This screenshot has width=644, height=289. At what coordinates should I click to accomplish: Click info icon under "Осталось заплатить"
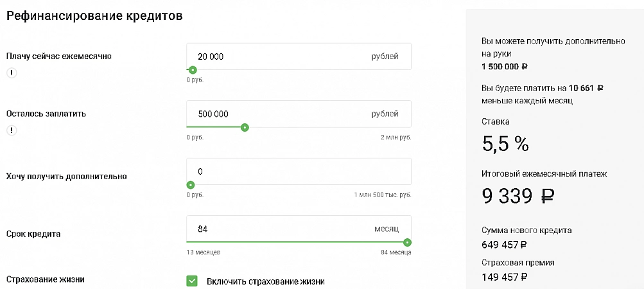click(x=11, y=130)
